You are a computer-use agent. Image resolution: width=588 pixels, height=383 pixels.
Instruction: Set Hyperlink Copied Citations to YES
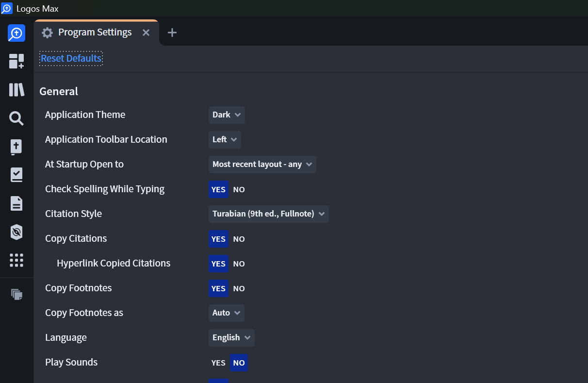point(218,264)
